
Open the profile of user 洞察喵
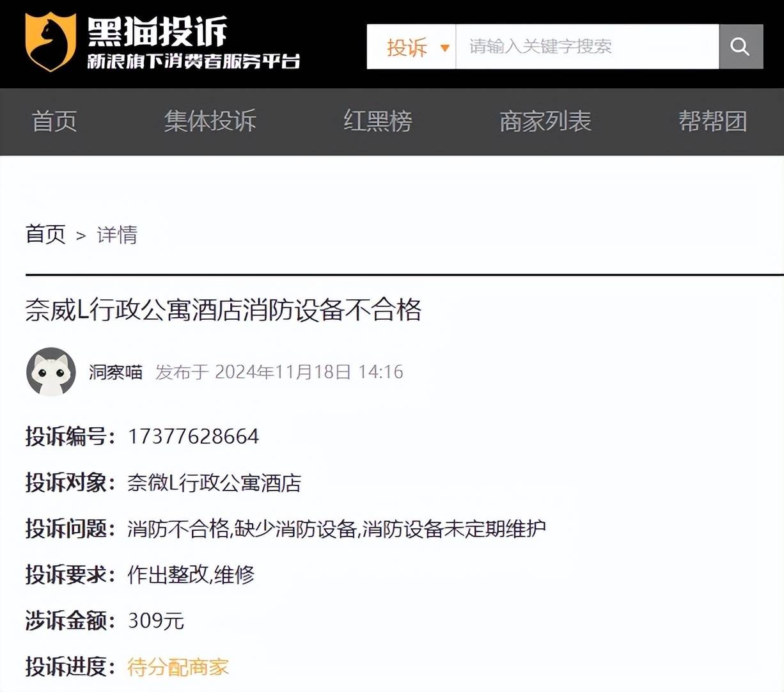116,372
